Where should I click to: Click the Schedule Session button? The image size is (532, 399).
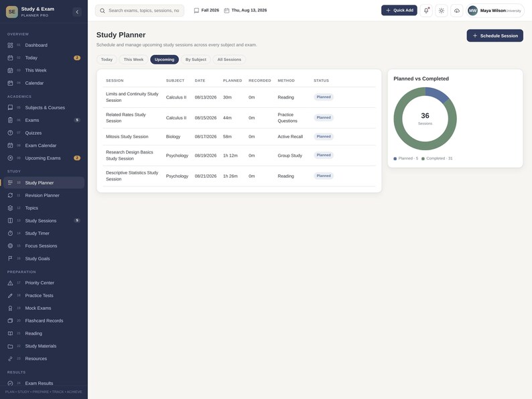(x=495, y=36)
